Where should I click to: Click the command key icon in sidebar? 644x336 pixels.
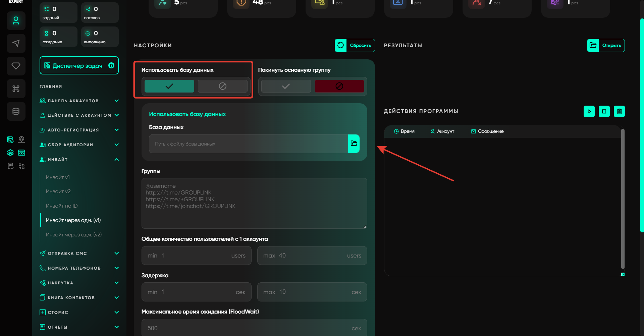(x=16, y=89)
